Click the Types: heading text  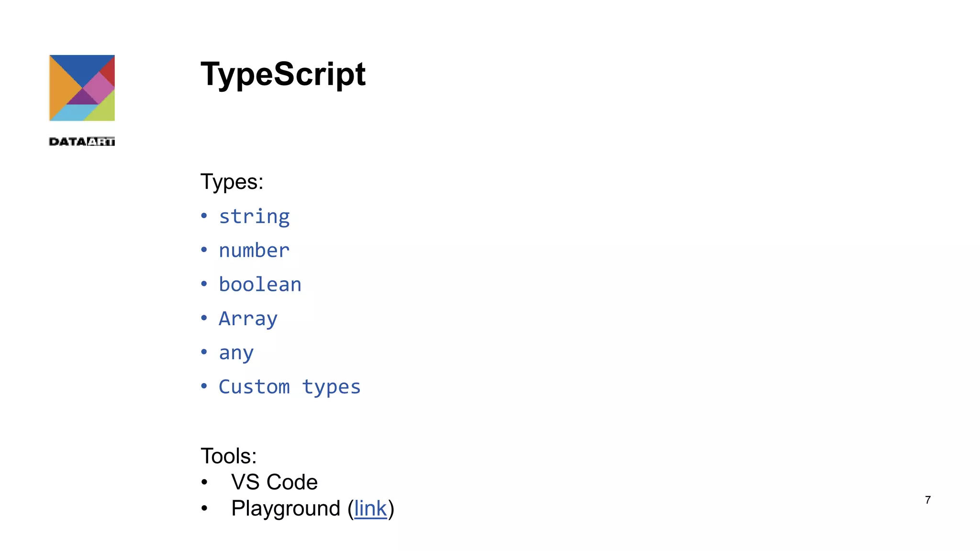[232, 182]
